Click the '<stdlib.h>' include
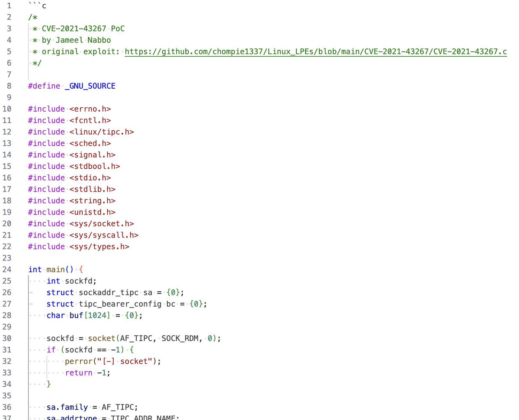 point(93,189)
